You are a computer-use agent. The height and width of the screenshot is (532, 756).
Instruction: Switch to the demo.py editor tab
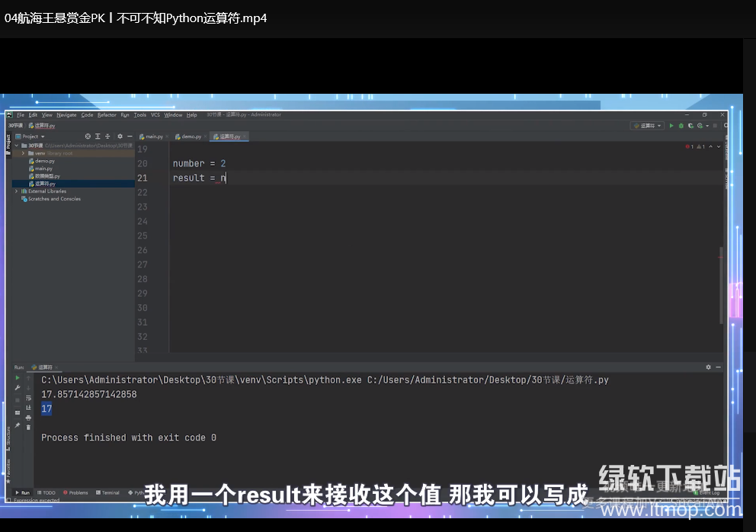190,136
